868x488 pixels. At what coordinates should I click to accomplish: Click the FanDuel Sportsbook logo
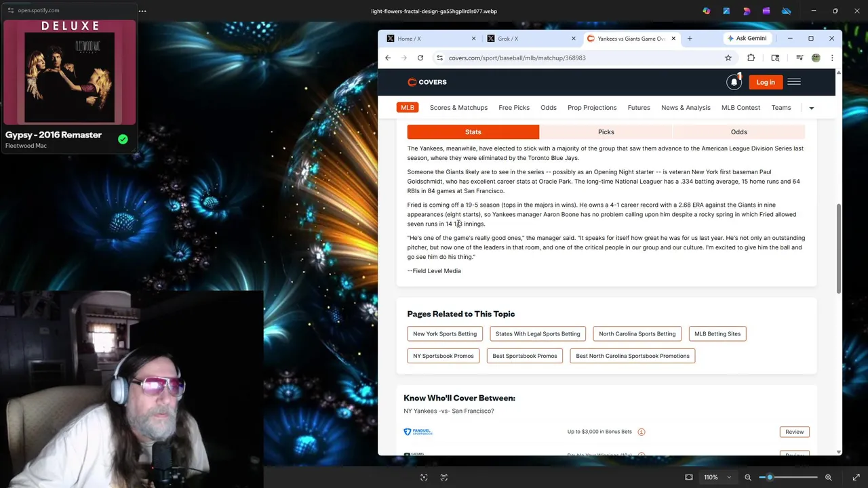tap(418, 432)
